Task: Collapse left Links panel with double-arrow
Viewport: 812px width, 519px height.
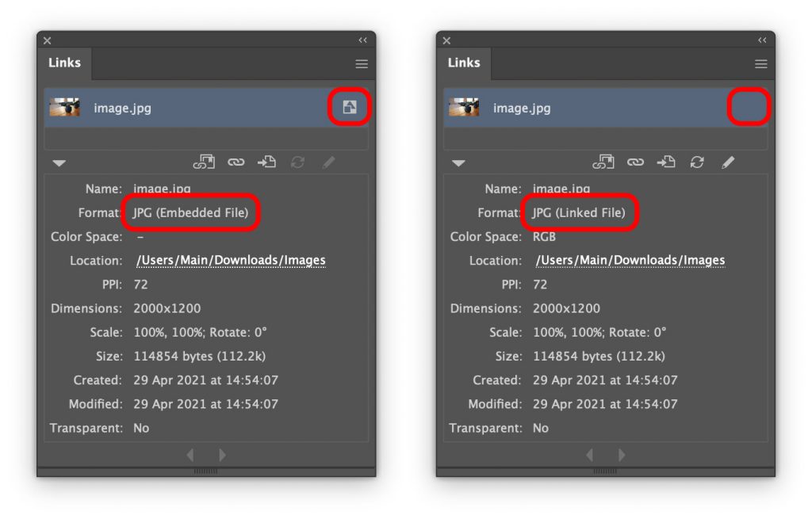Action: pos(362,40)
